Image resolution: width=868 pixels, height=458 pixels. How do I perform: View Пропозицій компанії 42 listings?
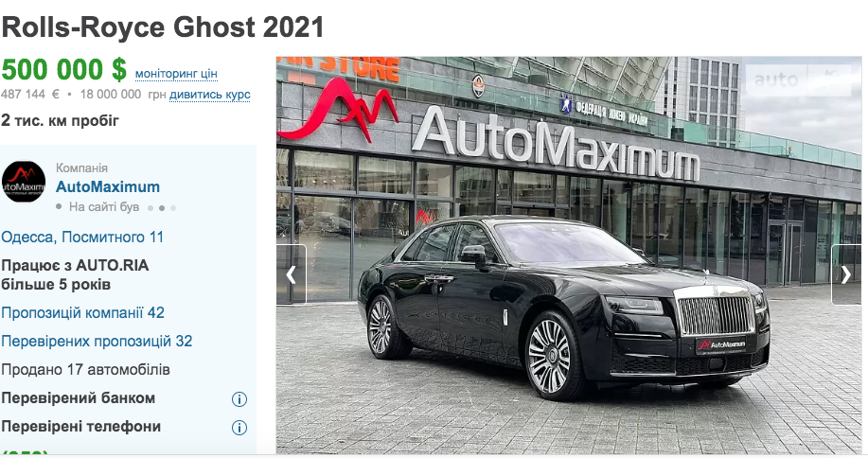[x=83, y=313]
